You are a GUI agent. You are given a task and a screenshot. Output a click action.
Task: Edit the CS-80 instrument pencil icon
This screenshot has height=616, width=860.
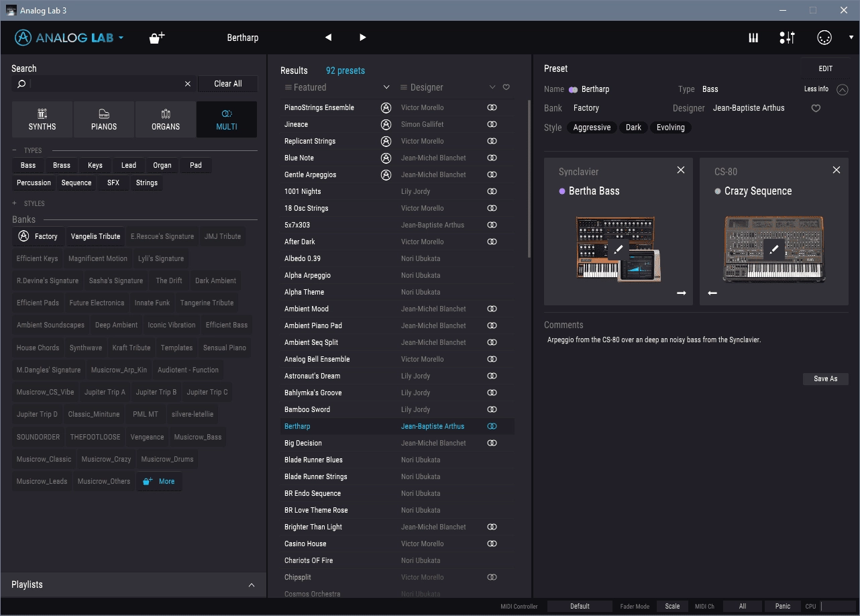(x=774, y=249)
